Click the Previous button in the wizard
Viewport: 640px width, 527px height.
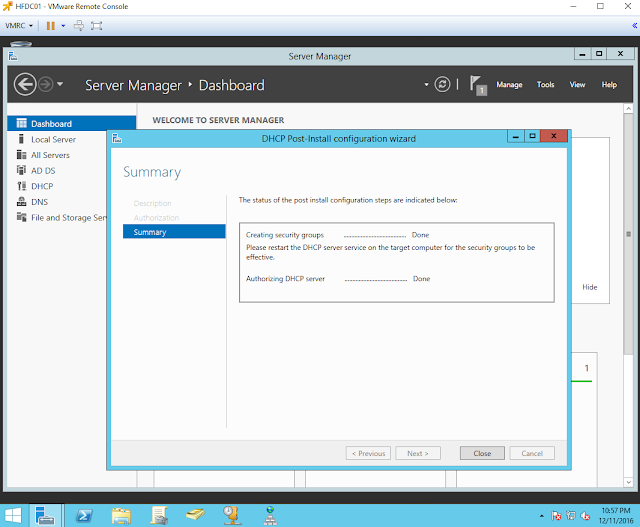click(368, 453)
